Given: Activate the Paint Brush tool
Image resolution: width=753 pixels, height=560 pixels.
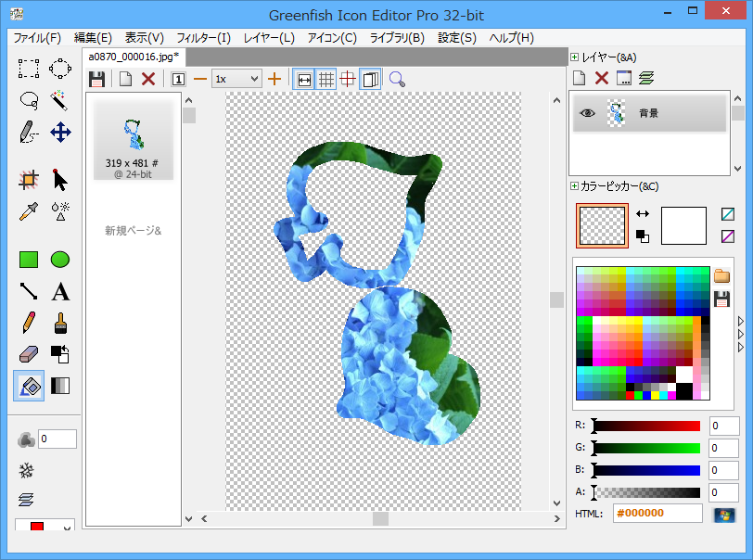Looking at the screenshot, I should click(x=60, y=323).
